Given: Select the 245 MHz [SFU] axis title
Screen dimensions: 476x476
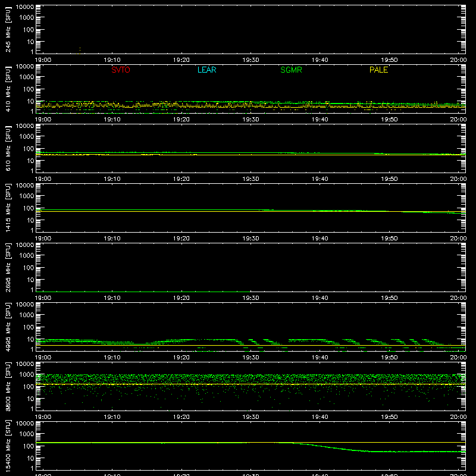Looking at the screenshot, I should pos(8,29).
